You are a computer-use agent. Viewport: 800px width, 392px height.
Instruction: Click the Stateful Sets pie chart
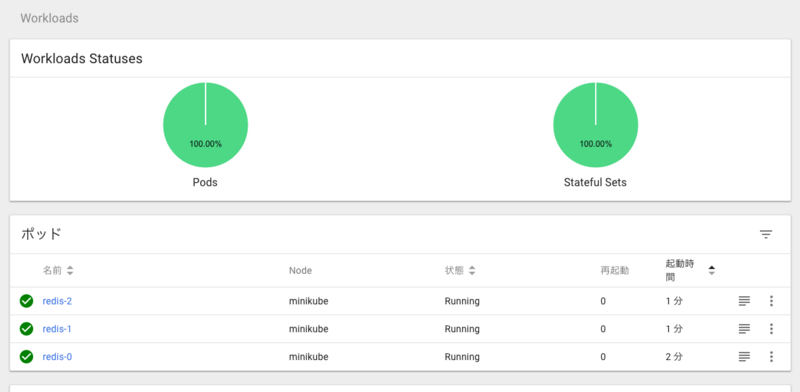pyautogui.click(x=595, y=125)
